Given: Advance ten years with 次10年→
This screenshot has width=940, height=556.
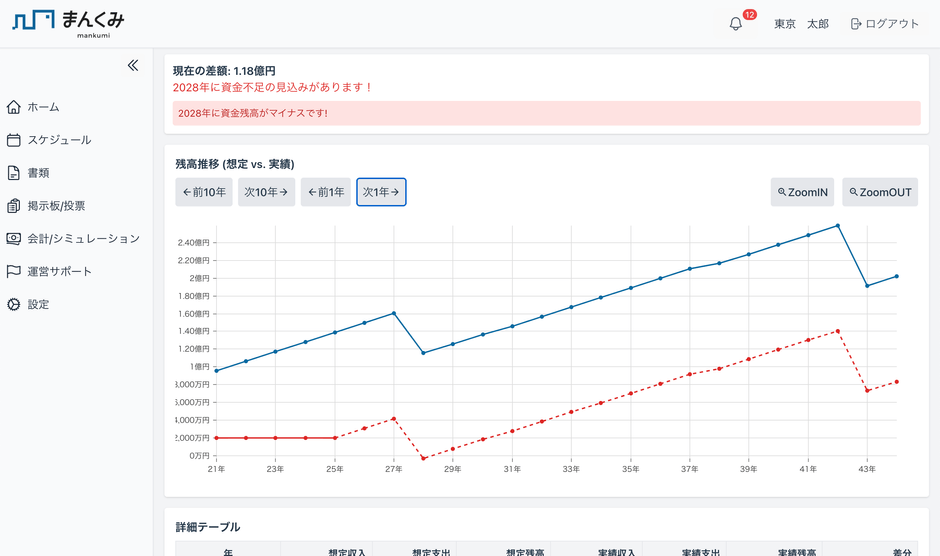Looking at the screenshot, I should (x=266, y=192).
